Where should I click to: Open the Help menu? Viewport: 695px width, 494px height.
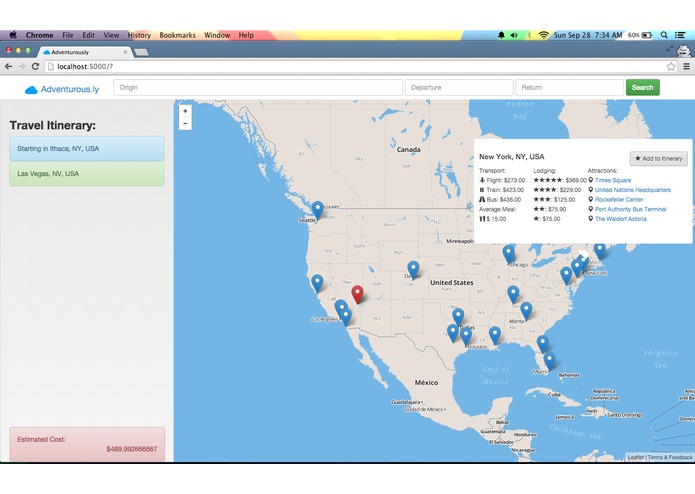[x=246, y=35]
